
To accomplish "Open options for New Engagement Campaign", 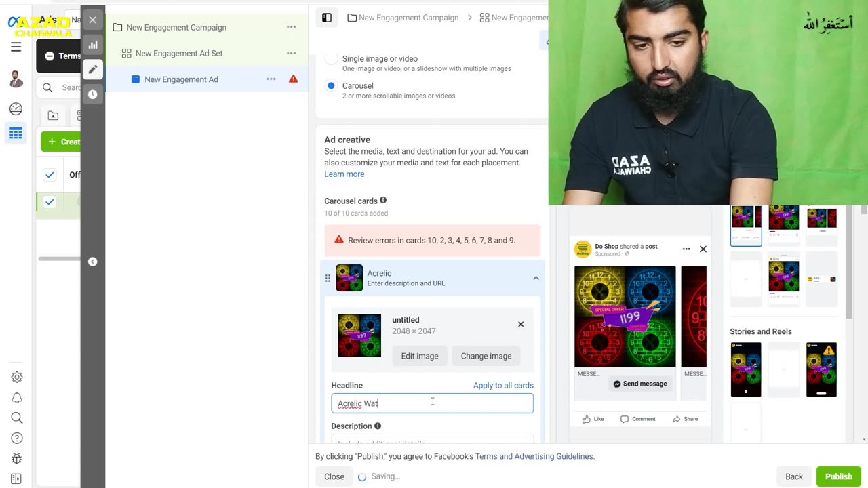I will click(292, 27).
